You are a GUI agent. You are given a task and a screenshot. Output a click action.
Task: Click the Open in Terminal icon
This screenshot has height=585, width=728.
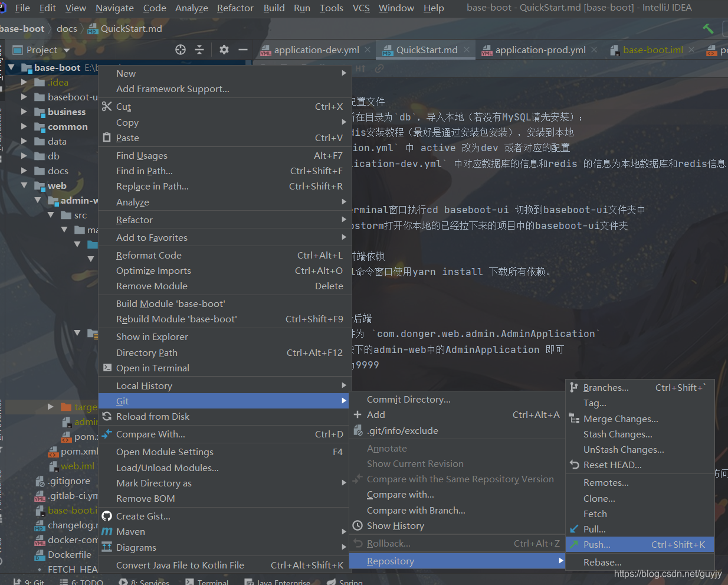tap(107, 367)
